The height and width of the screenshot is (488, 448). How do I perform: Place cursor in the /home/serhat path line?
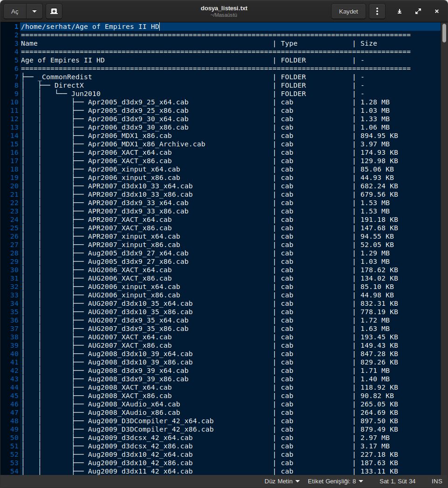(x=90, y=27)
